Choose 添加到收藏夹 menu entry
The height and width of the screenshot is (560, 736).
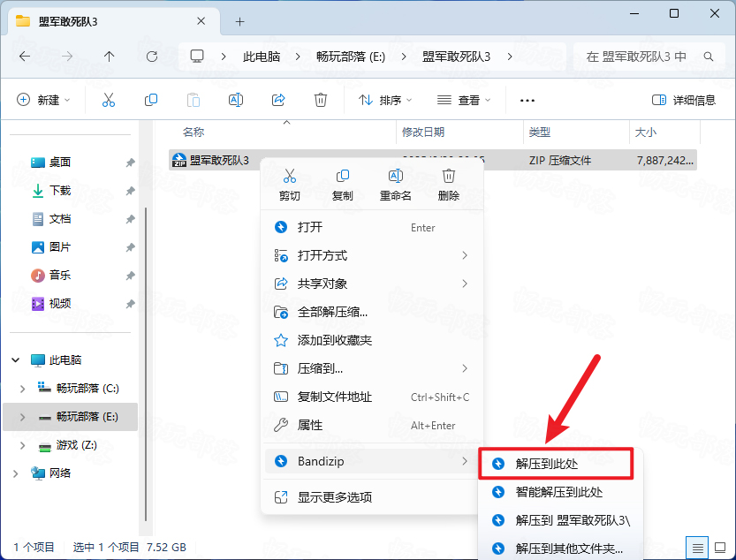pyautogui.click(x=372, y=340)
